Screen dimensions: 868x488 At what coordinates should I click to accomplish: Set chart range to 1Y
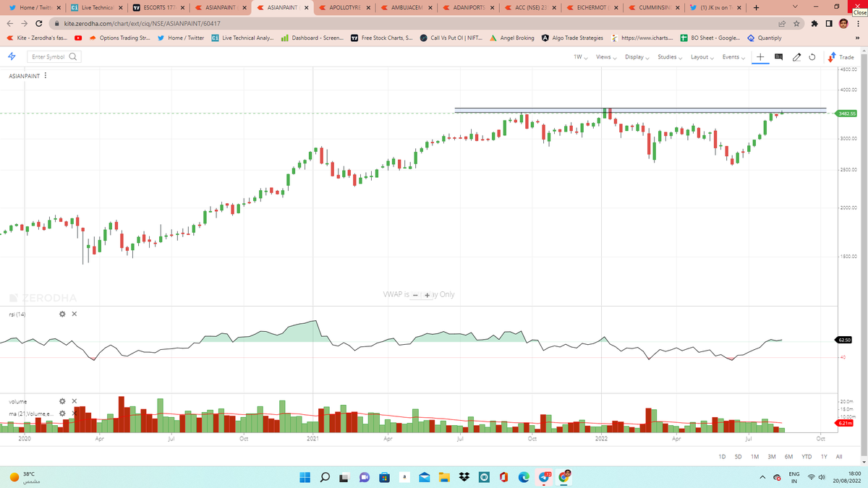click(824, 456)
